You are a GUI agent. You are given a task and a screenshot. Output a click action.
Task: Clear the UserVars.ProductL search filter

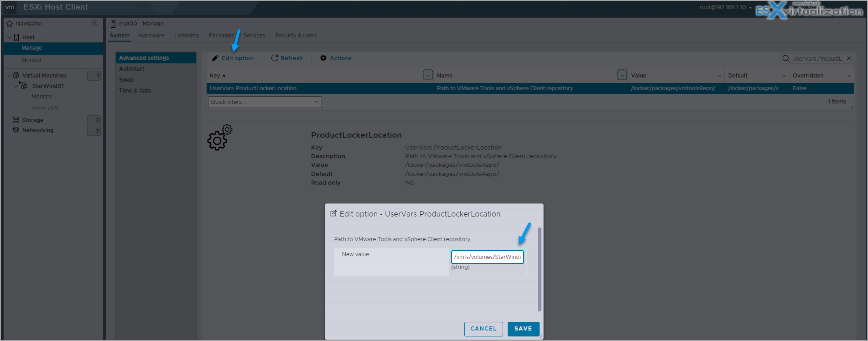(x=849, y=58)
